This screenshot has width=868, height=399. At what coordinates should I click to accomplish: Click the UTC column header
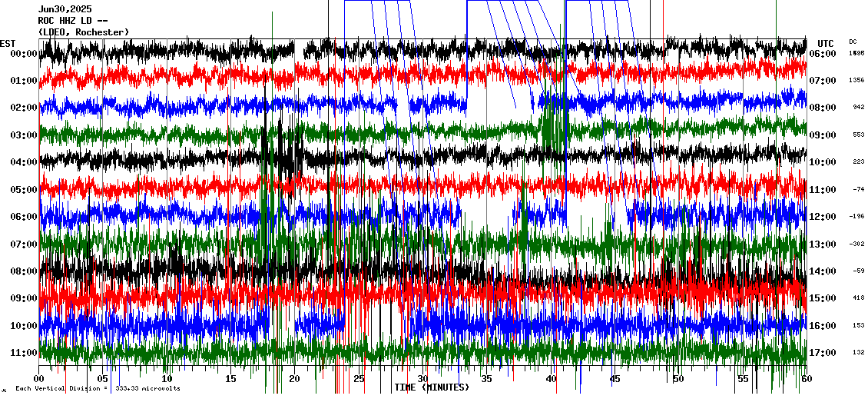826,43
